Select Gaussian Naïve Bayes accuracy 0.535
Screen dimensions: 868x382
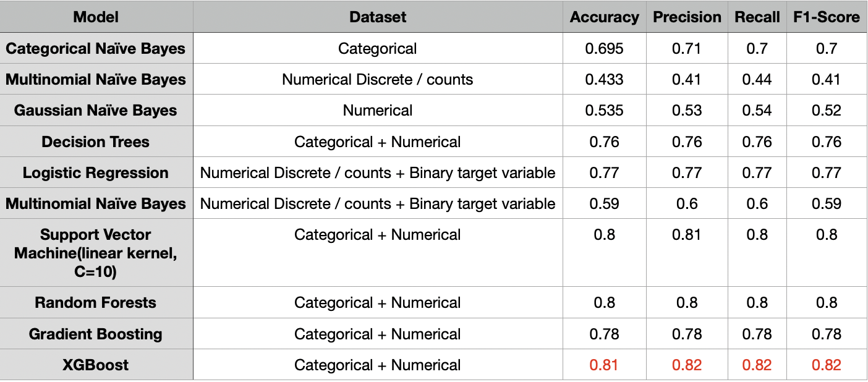tap(604, 111)
